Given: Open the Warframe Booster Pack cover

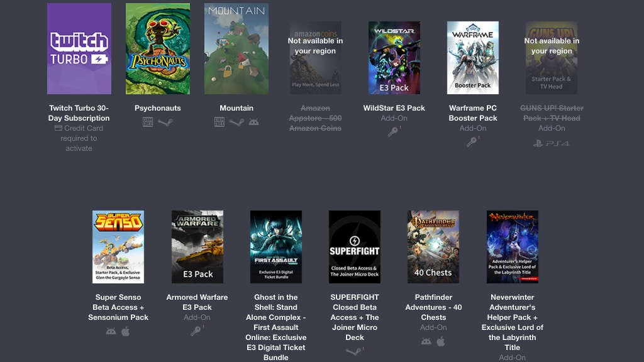Looking at the screenshot, I should tap(473, 58).
